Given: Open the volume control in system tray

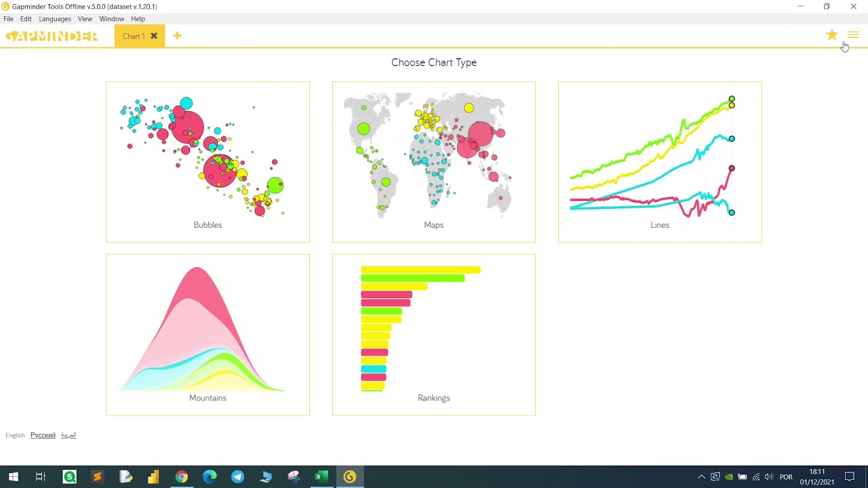Looking at the screenshot, I should (768, 477).
